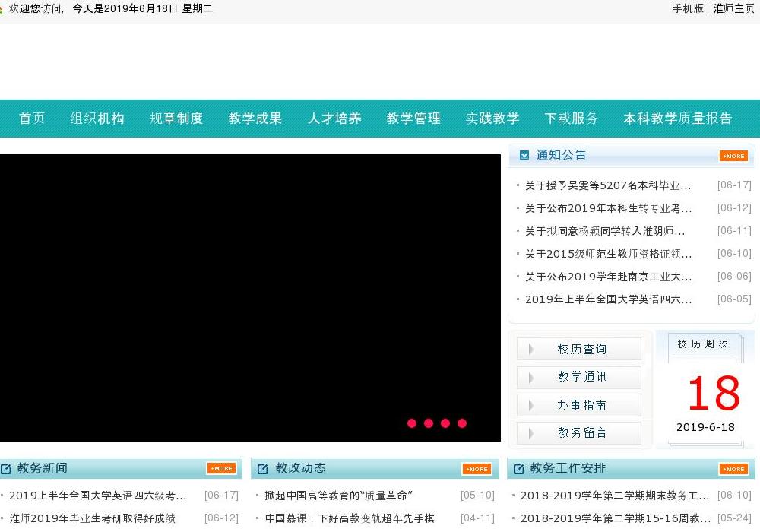The width and height of the screenshot is (760, 532).
Task: Open news 2019上半年全国大学英语四六级考
Action: click(97, 496)
